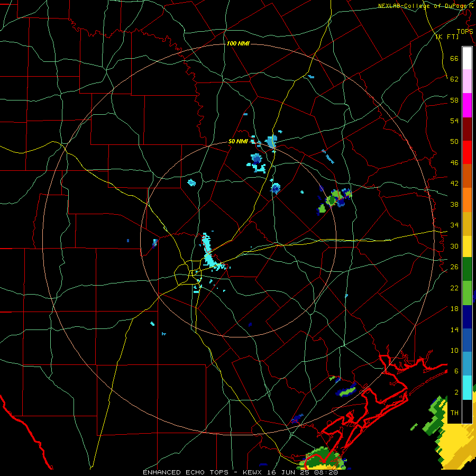Click the '30' legend value

tap(454, 246)
